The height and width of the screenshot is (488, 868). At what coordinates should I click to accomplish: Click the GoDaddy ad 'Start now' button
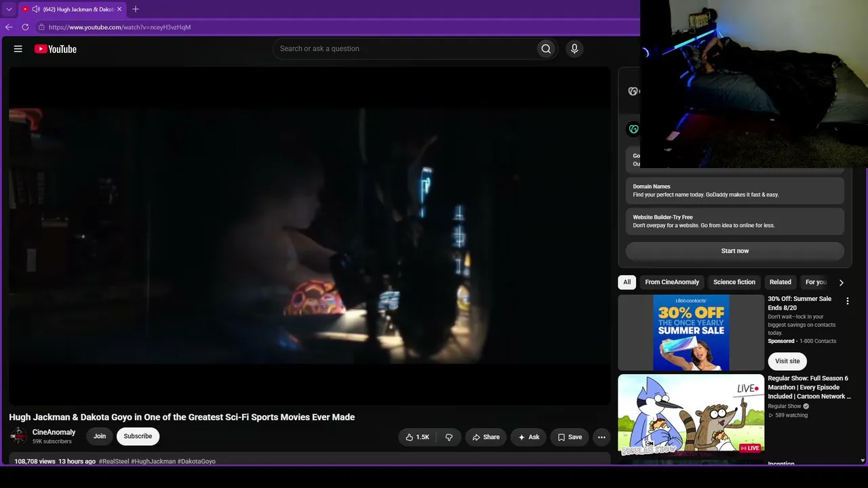(x=735, y=251)
